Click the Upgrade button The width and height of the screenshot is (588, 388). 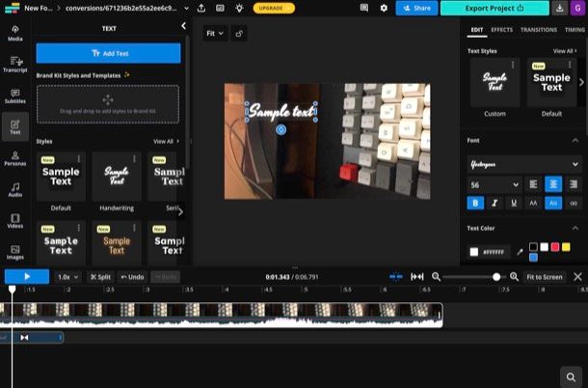point(274,8)
